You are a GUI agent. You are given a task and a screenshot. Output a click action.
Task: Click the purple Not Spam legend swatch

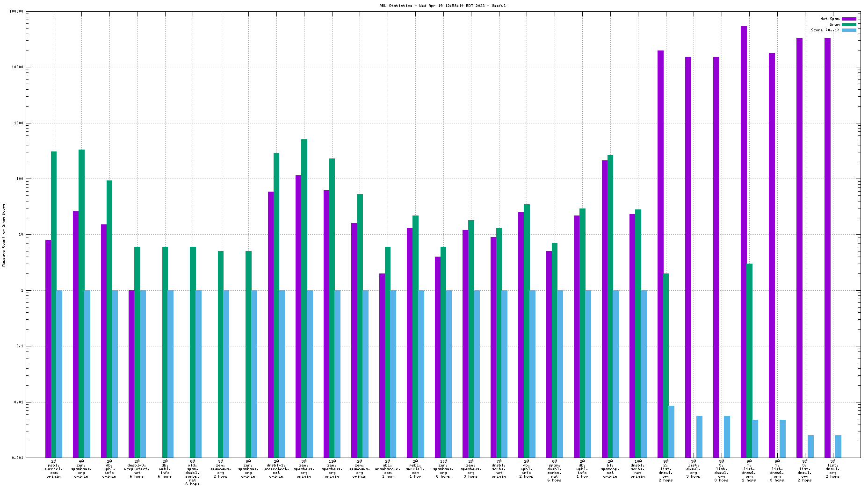[x=849, y=19]
